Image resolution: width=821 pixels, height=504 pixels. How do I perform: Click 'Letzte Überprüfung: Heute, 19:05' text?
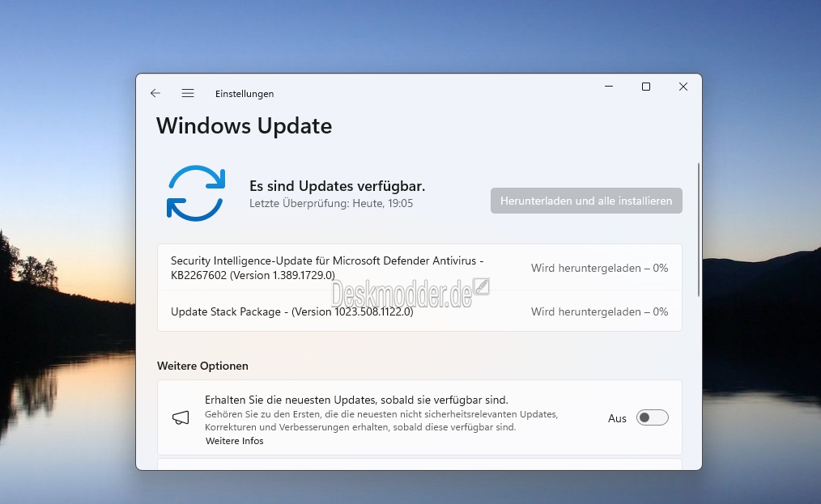tap(331, 203)
